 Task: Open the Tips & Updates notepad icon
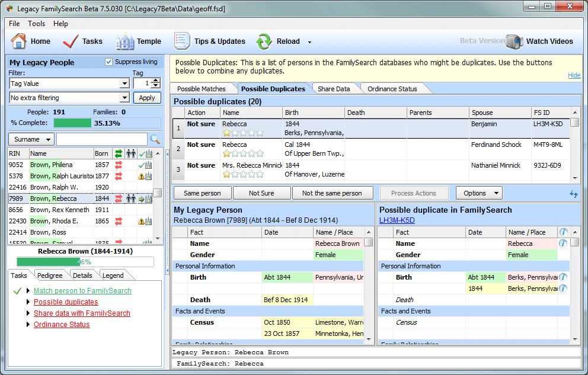pyautogui.click(x=182, y=41)
